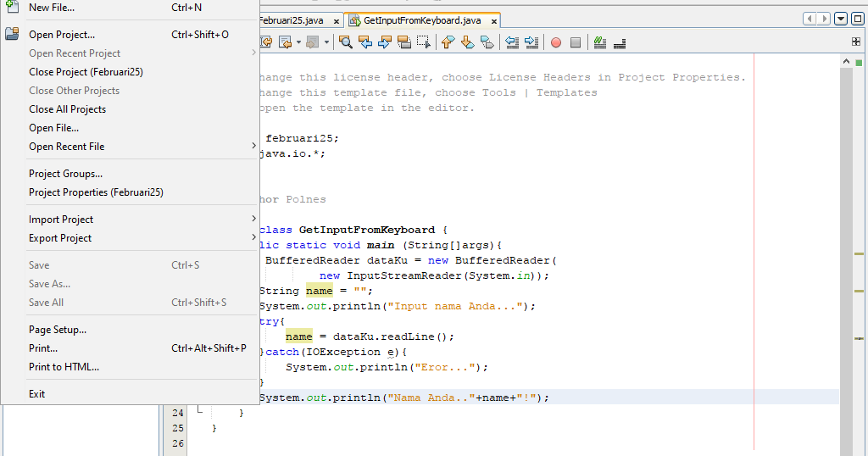
Task: Click 'dataKu.readLine()' in the code
Action: coord(390,336)
